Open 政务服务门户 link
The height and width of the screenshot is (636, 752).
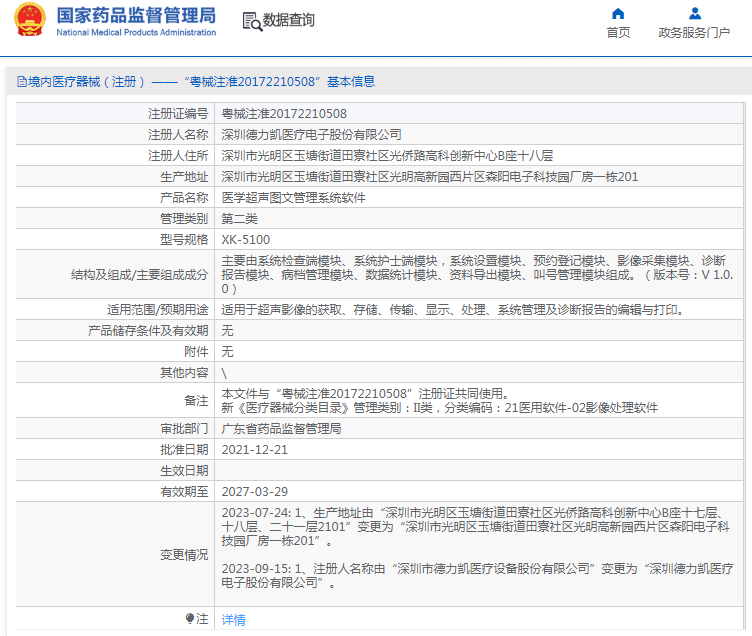[694, 33]
